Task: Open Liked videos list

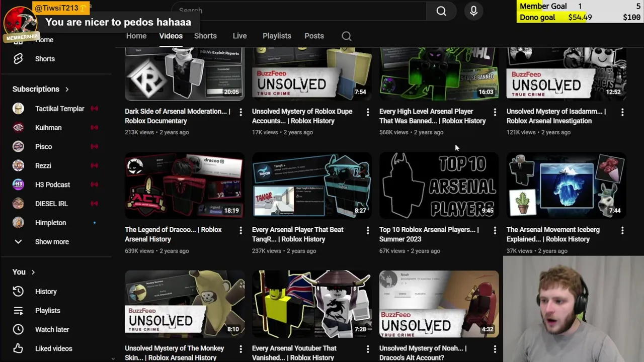Action: [53, 348]
